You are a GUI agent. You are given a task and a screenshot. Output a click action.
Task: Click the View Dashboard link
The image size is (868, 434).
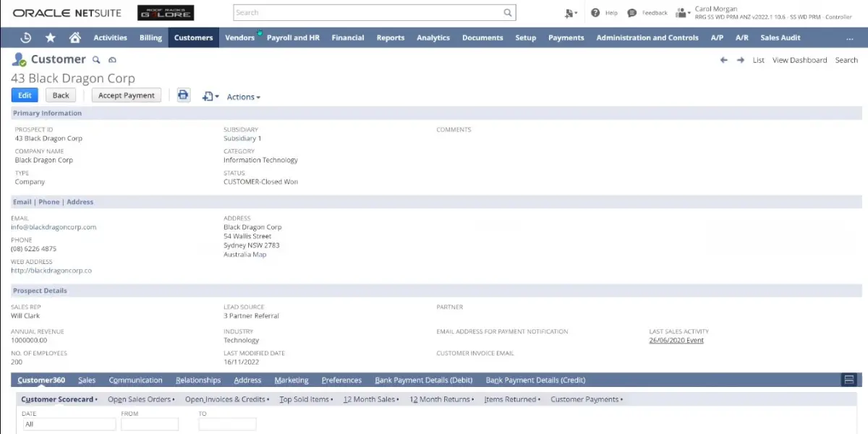tap(799, 60)
